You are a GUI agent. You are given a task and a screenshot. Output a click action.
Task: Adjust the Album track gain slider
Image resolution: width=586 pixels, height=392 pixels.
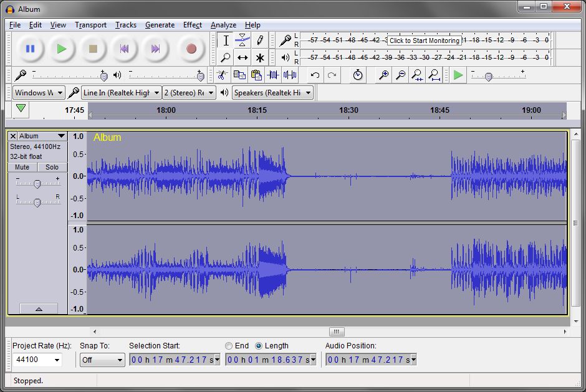pos(37,184)
